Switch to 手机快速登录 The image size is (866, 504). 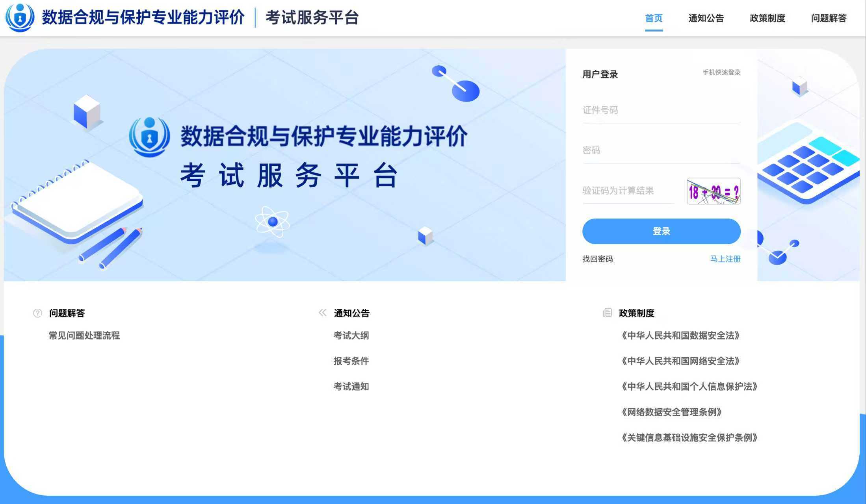(721, 72)
